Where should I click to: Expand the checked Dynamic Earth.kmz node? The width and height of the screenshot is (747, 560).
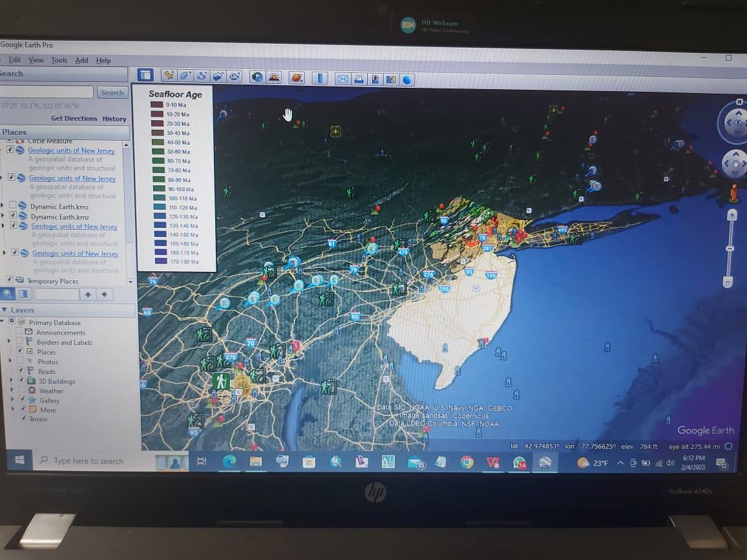click(3, 215)
